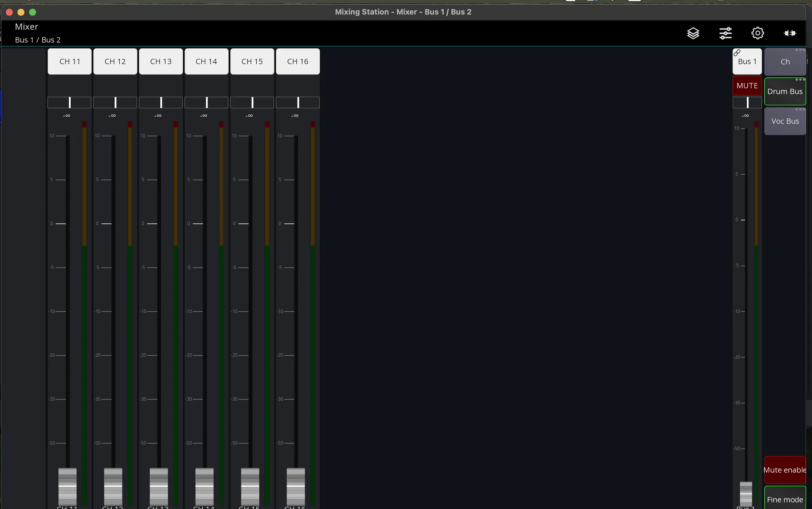The height and width of the screenshot is (509, 812).
Task: Open the layers icon in header
Action: click(693, 33)
